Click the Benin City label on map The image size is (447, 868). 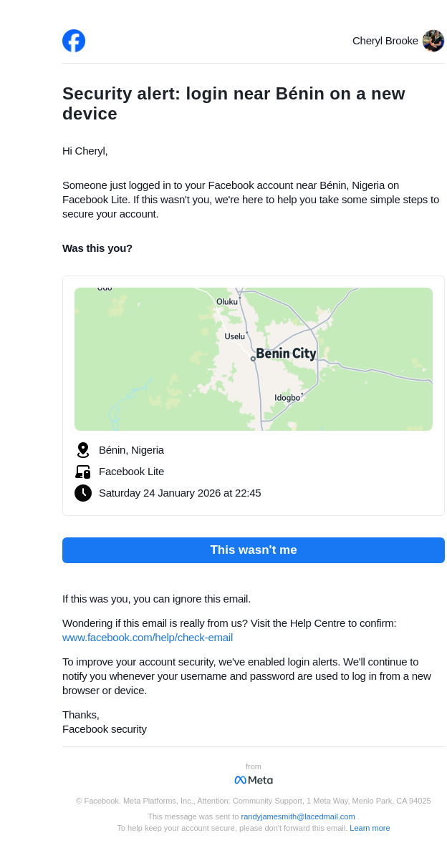click(x=286, y=353)
